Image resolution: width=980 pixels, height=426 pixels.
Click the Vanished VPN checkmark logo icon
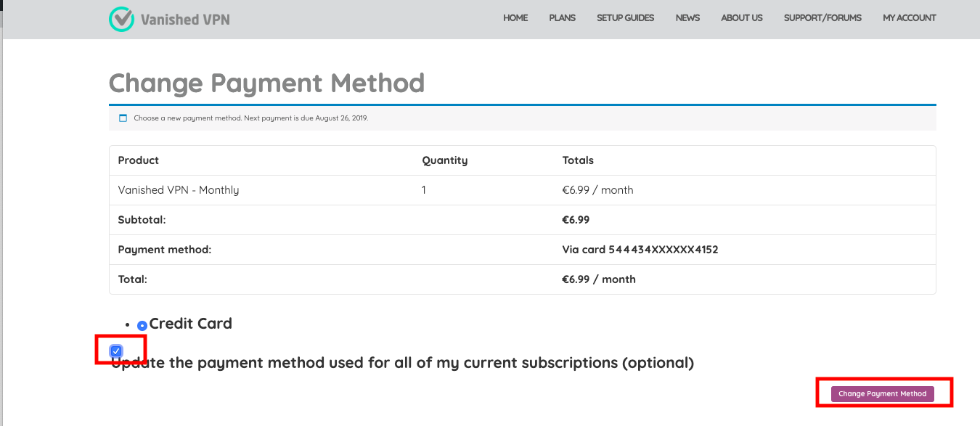(121, 19)
